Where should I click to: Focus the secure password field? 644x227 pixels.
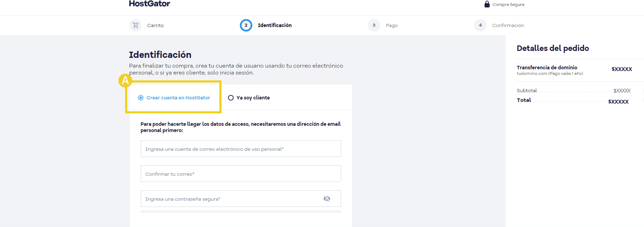[x=241, y=199]
